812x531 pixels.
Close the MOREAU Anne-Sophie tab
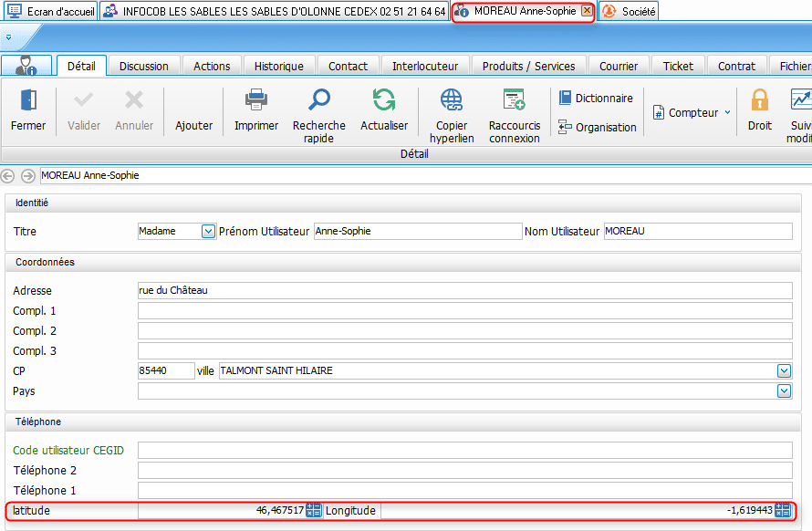(587, 11)
